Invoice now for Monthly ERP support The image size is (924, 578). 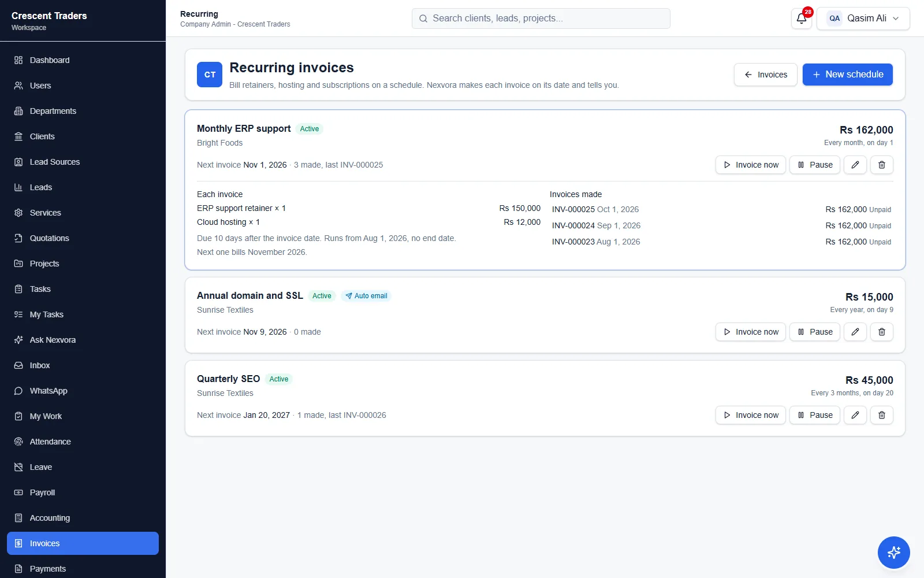(x=751, y=165)
